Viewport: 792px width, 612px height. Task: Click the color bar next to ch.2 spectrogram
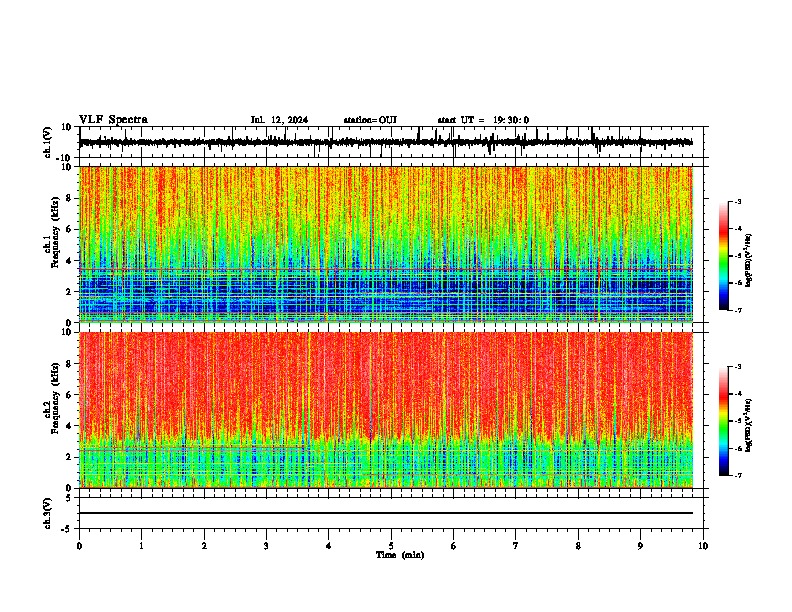pos(724,421)
